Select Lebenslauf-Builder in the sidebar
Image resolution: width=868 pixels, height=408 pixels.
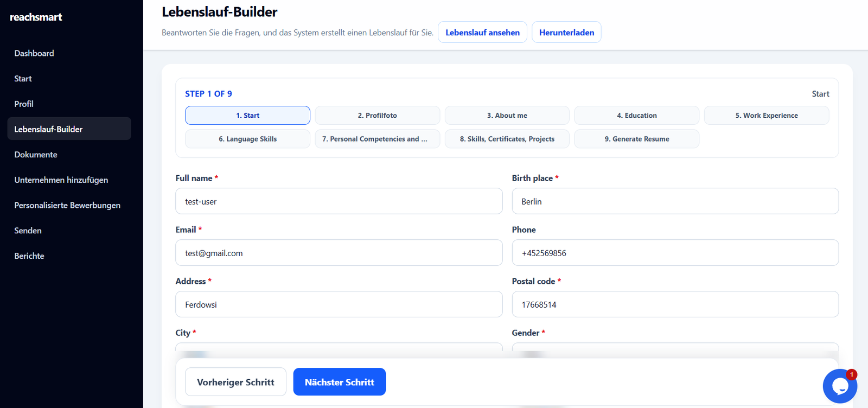pyautogui.click(x=69, y=129)
